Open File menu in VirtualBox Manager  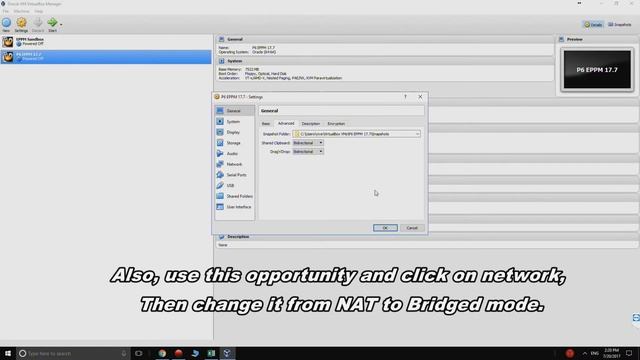[6, 11]
